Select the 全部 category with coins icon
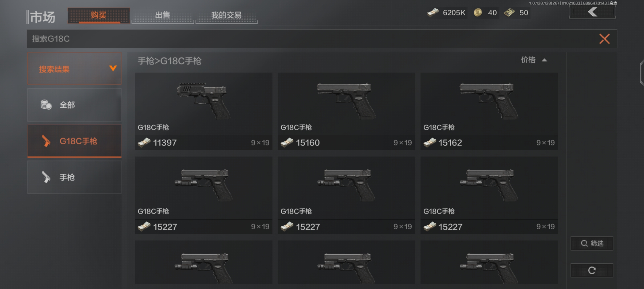This screenshot has height=289, width=644. [x=74, y=105]
